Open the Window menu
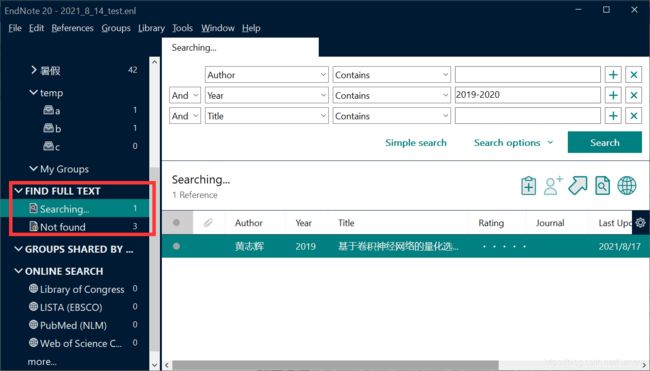650x371 pixels. (x=218, y=28)
